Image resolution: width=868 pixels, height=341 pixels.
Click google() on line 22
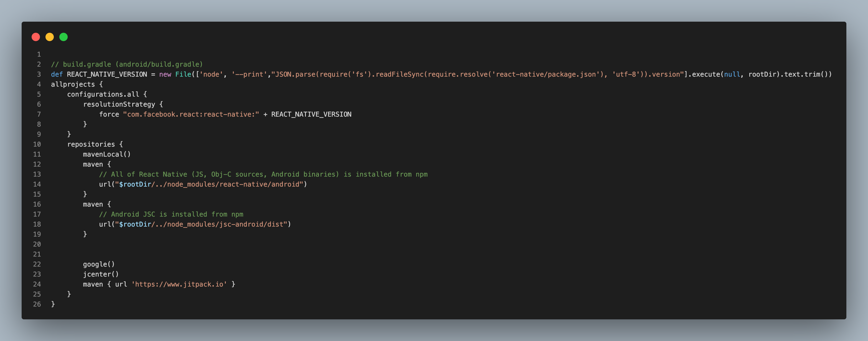click(x=99, y=264)
